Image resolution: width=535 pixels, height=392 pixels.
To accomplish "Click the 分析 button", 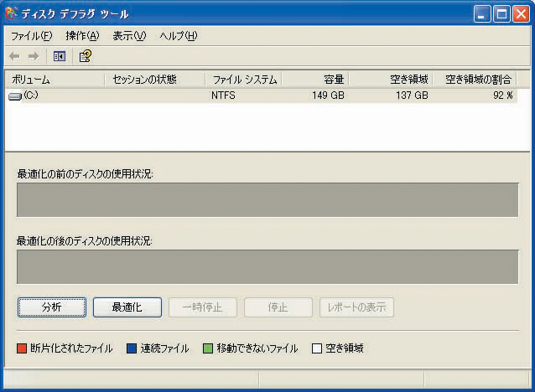I will (52, 307).
